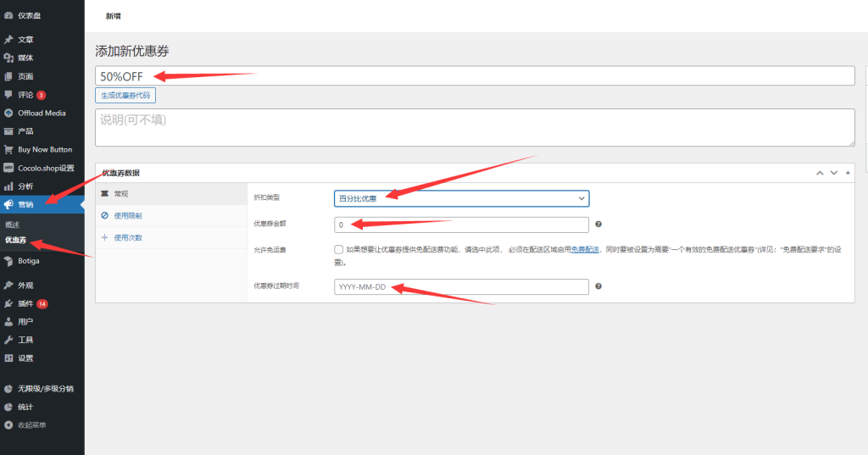Click help icon next to 优惠券金额 field

(598, 225)
